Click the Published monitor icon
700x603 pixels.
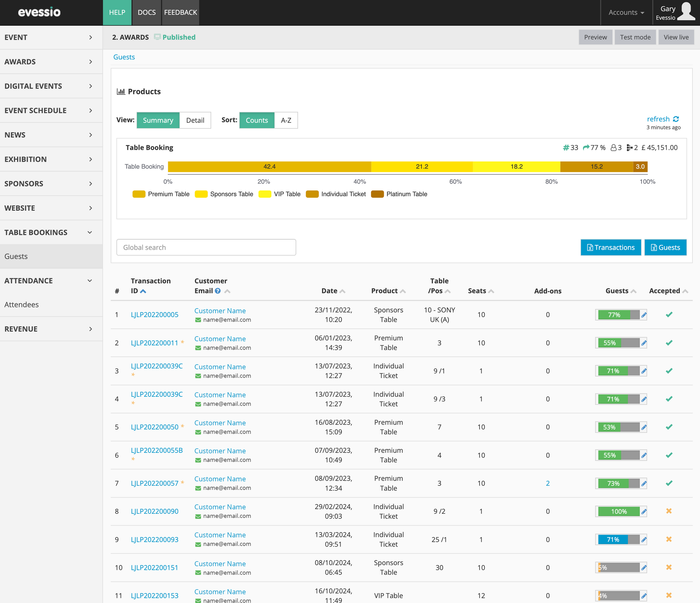157,37
